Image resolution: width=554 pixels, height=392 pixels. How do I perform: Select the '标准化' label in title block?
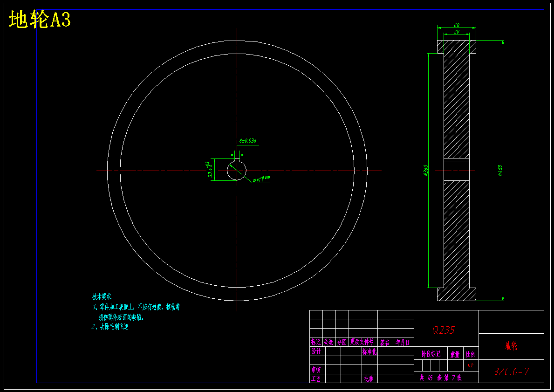click(x=369, y=352)
